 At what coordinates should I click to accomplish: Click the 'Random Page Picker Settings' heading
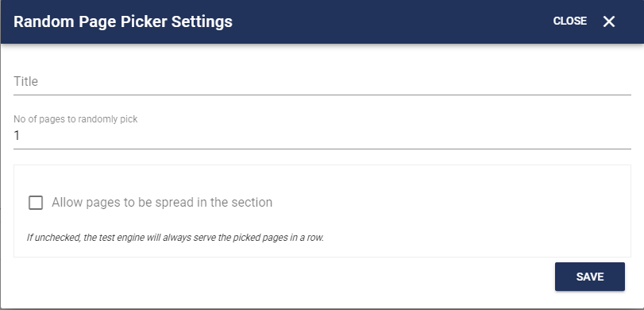(123, 21)
